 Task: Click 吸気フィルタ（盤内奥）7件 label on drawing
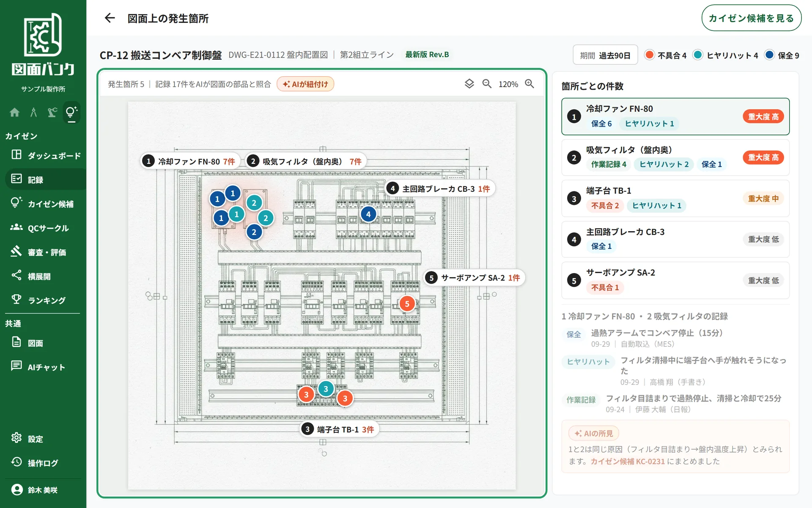(306, 161)
